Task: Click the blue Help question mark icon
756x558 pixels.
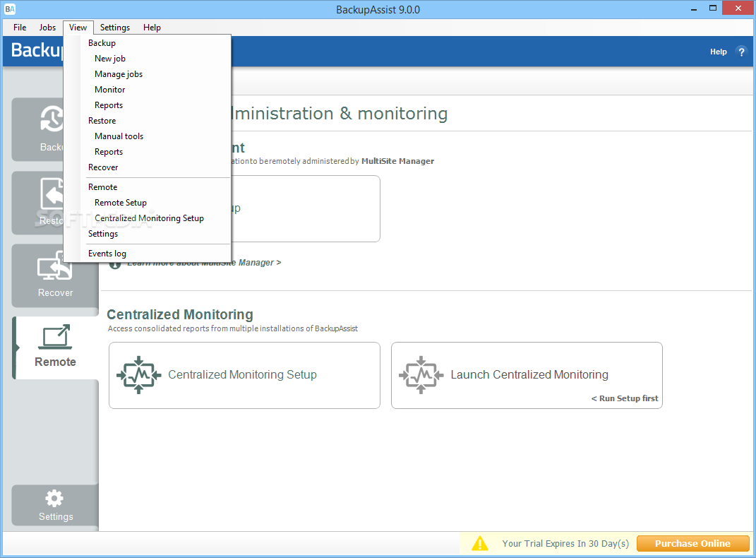Action: point(742,52)
